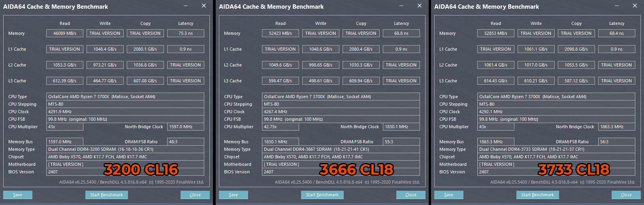Click L1 write value 1048.4 GB/s
The image size is (644, 205).
105,49
